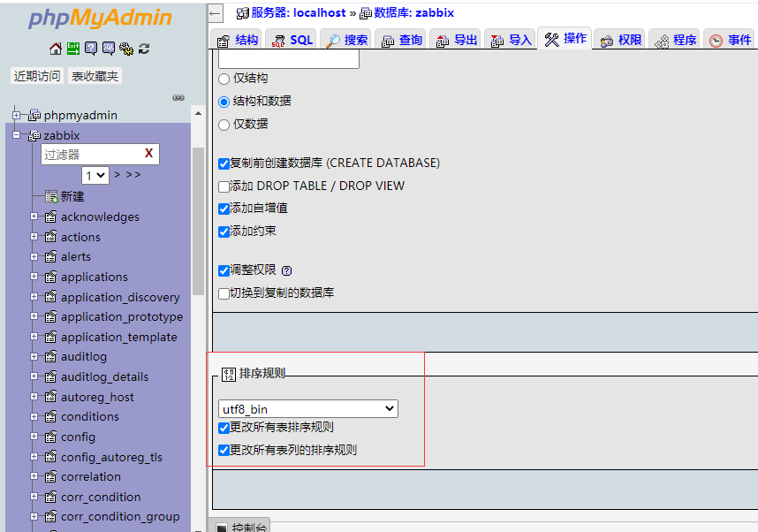Image resolution: width=758 pixels, height=532 pixels.
Task: Click the actions table icon
Action: tap(50, 237)
